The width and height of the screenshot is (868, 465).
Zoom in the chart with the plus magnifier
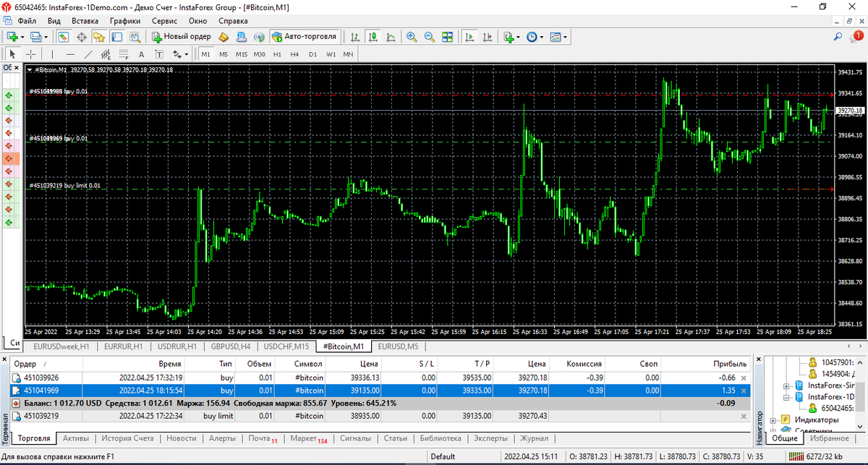click(x=412, y=36)
